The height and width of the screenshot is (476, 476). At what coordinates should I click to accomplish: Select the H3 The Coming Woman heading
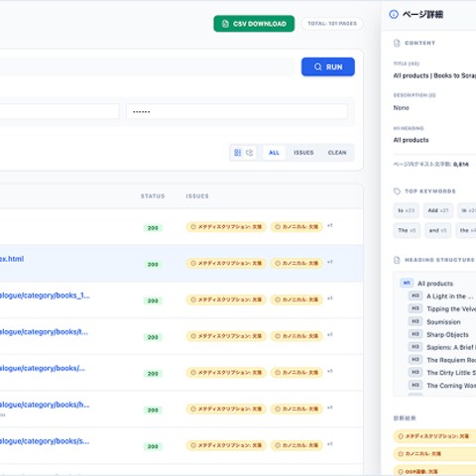(442, 386)
